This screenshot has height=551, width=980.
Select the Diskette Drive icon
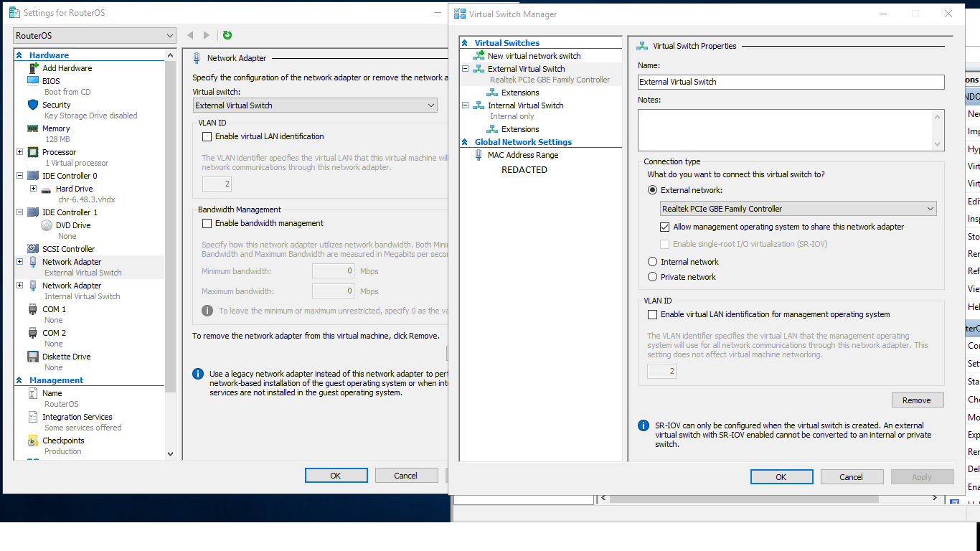(x=32, y=357)
